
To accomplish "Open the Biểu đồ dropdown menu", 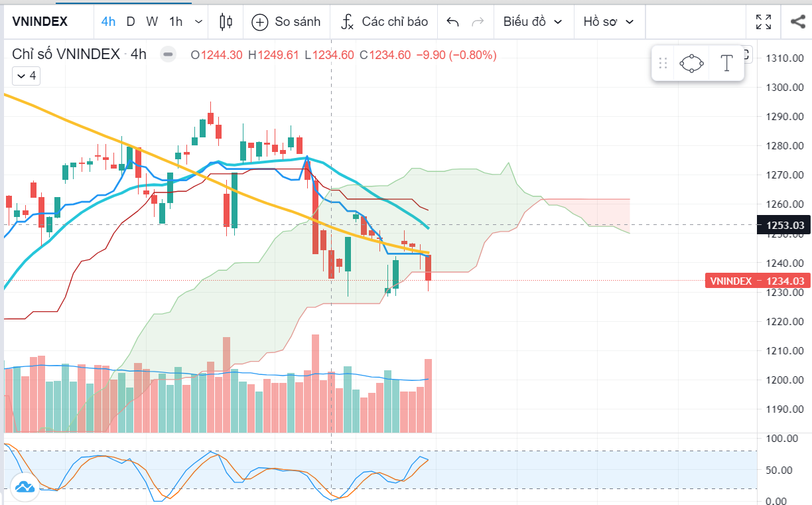I will coord(533,22).
